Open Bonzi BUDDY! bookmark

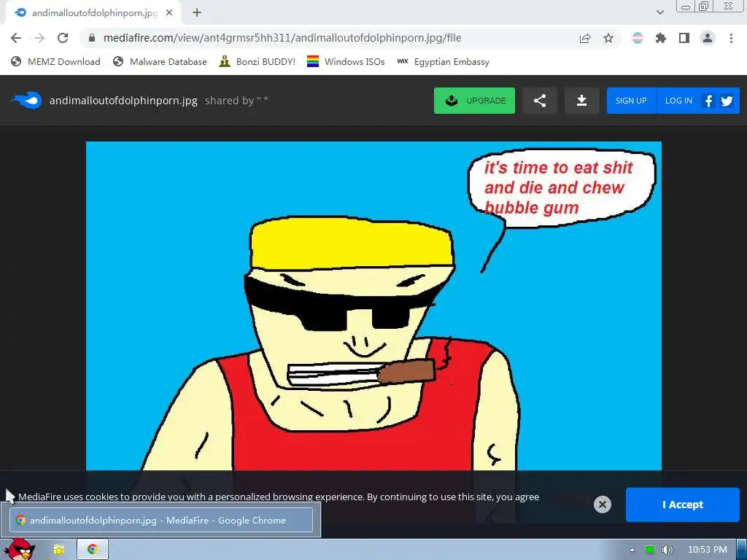coord(258,62)
